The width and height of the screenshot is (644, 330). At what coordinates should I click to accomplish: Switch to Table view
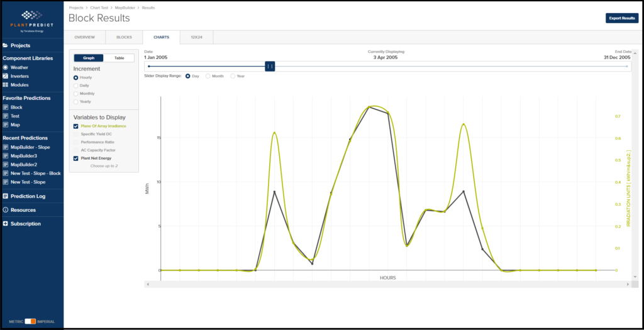tap(119, 58)
